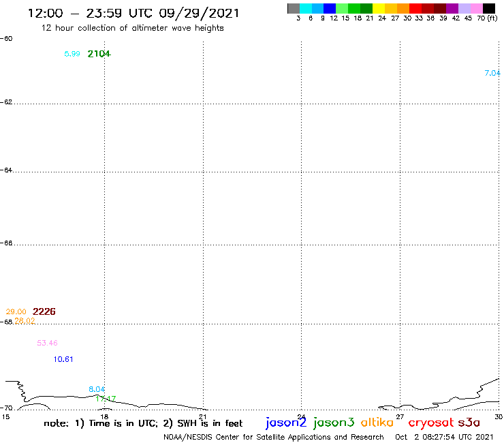504x443 pixels.
Task: Click the s3a satellite legend label
Action: coord(469,423)
